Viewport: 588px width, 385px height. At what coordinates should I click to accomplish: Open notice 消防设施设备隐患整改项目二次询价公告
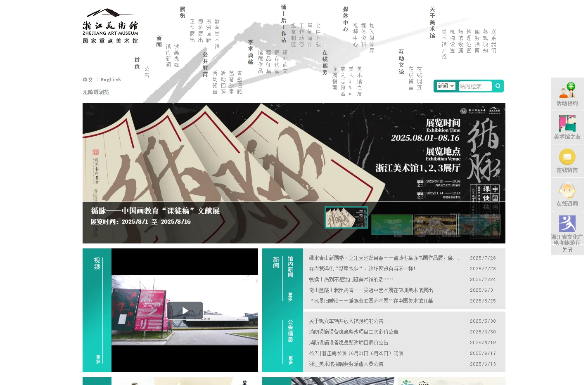point(353,332)
